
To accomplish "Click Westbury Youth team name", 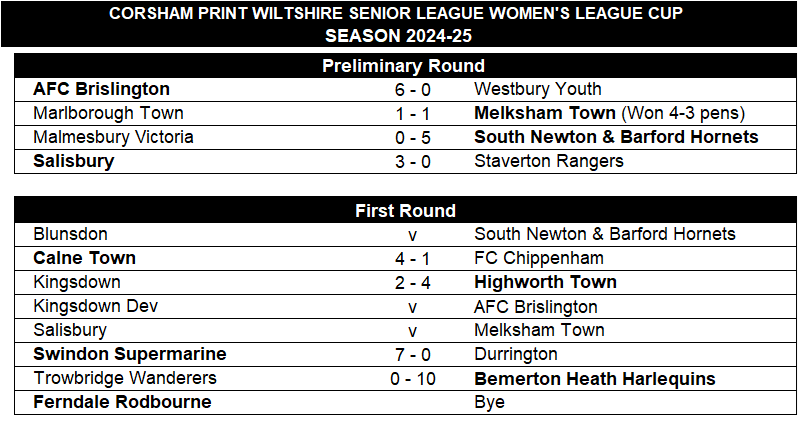I will pyautogui.click(x=537, y=89).
